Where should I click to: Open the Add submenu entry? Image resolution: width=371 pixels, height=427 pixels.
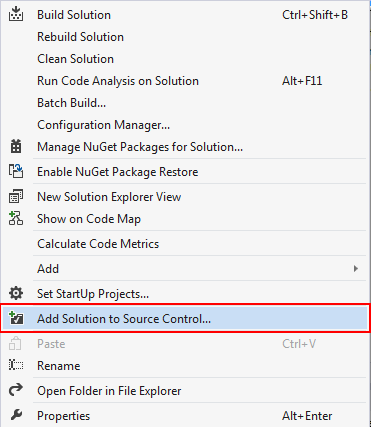[185, 269]
